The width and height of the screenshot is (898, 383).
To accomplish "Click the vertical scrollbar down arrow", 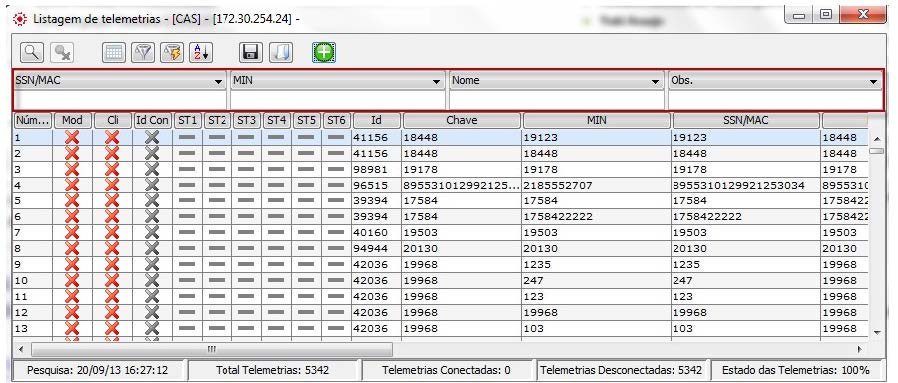I will tap(876, 333).
